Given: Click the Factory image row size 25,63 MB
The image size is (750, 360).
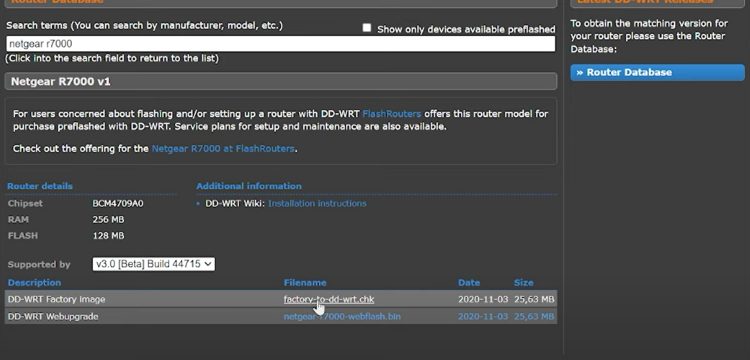Looking at the screenshot, I should pyautogui.click(x=534, y=299).
